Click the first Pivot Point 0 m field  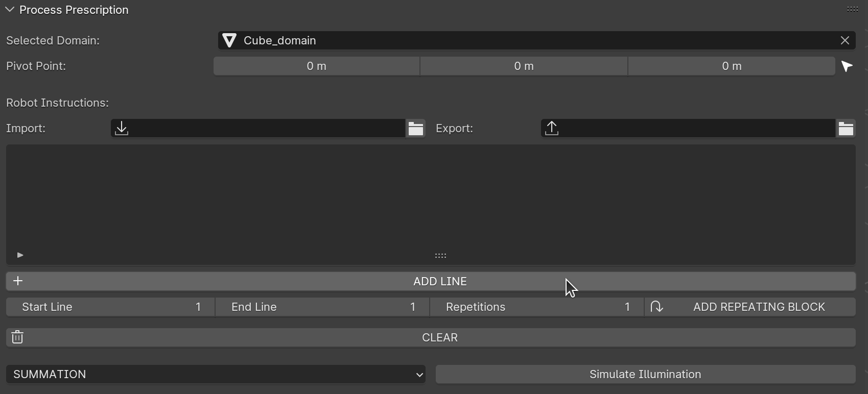(x=317, y=66)
